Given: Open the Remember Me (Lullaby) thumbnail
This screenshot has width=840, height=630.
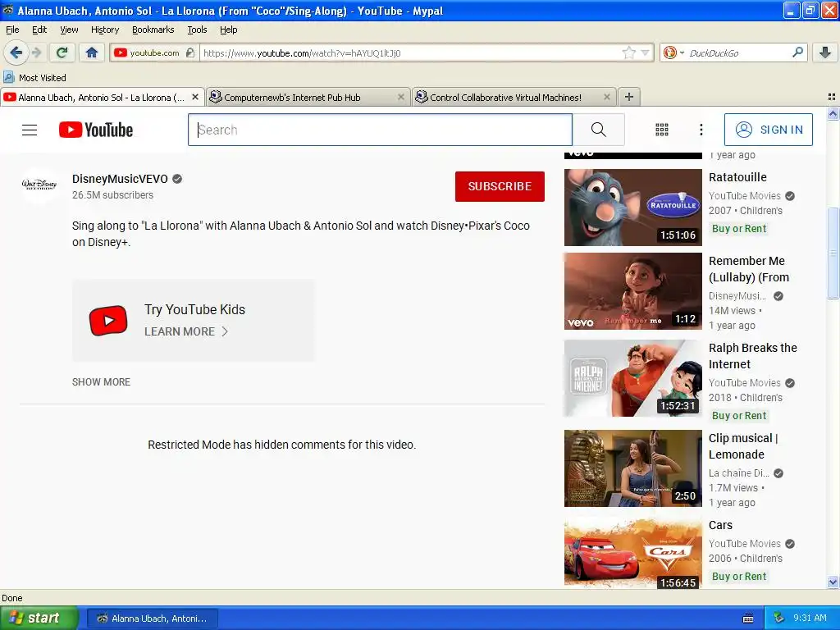Looking at the screenshot, I should [x=632, y=291].
